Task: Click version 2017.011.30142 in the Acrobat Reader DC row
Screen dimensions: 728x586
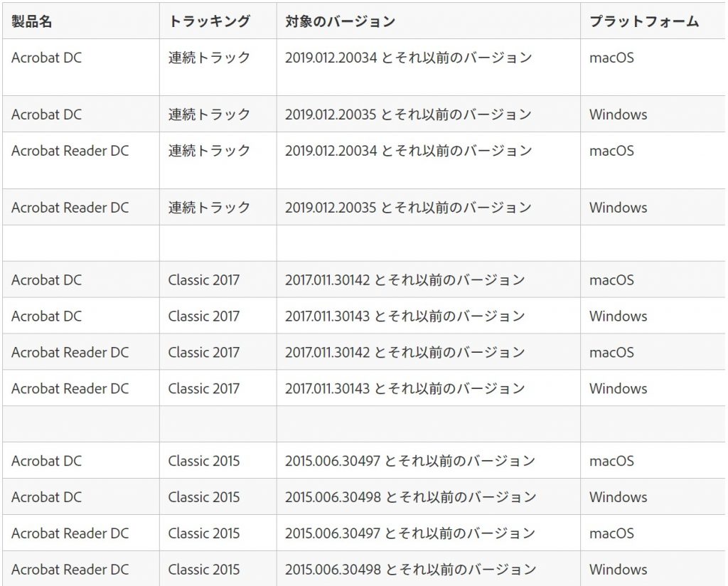Action: coord(327,352)
